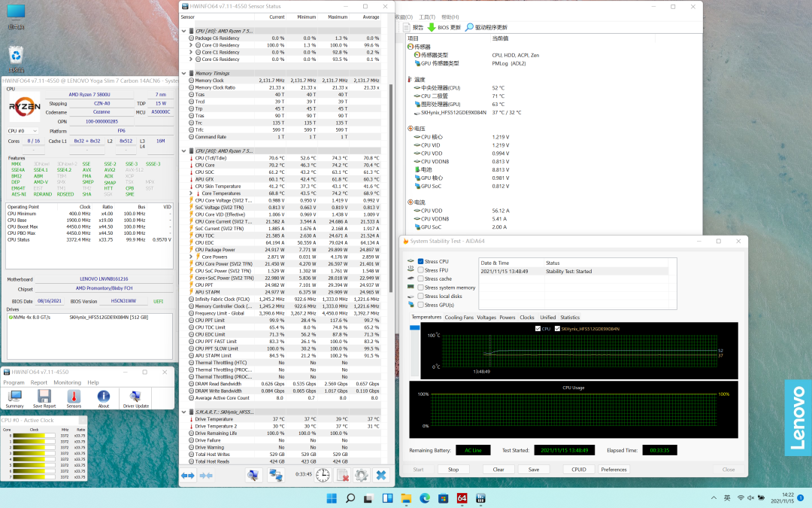Enable Stress GPU(s) checkbox

click(420, 305)
